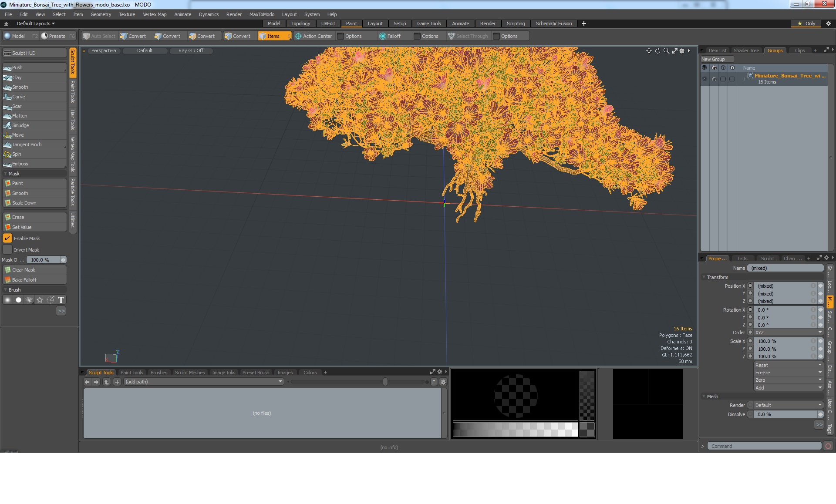Switch to the Item List tab

(x=717, y=50)
